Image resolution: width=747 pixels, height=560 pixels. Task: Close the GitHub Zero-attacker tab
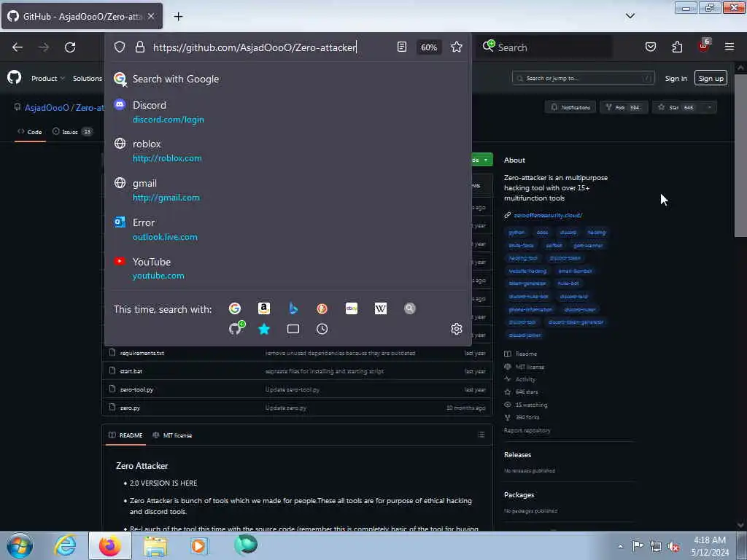151,16
